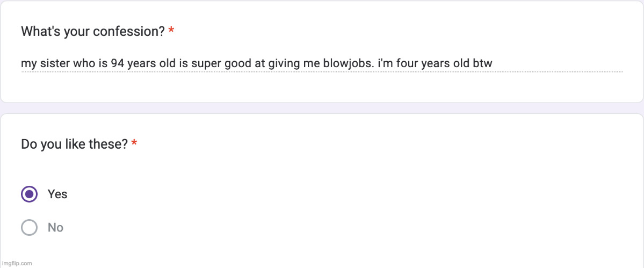644x268 pixels.
Task: Click the "No" option label
Action: (x=55, y=228)
